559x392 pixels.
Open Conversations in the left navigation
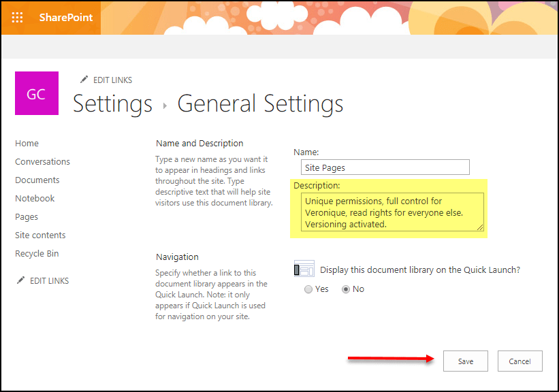click(42, 162)
